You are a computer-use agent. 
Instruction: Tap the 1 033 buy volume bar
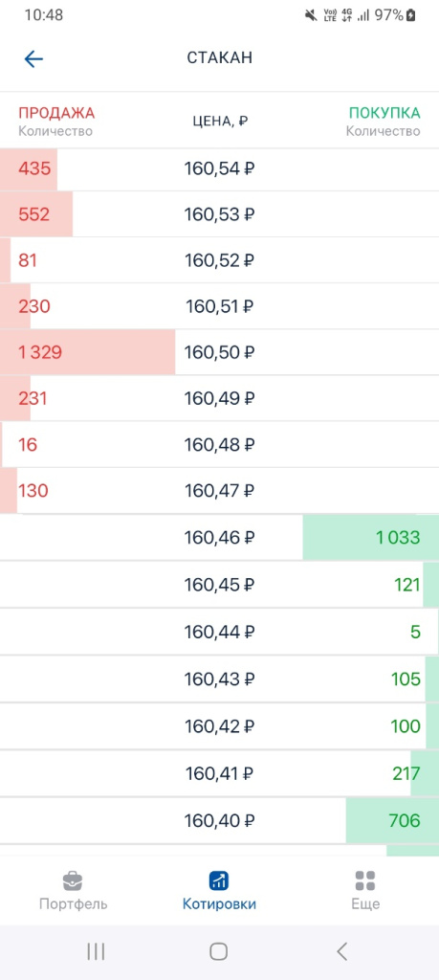tap(371, 538)
